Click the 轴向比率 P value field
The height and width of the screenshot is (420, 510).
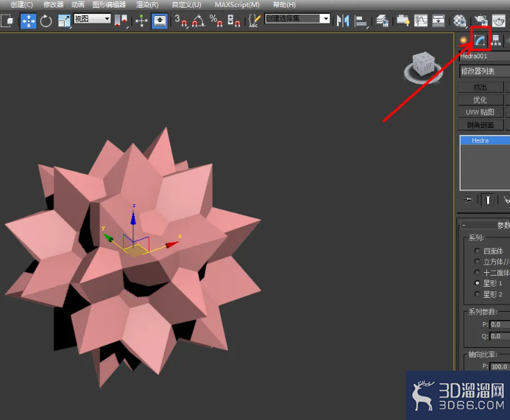[x=500, y=367]
